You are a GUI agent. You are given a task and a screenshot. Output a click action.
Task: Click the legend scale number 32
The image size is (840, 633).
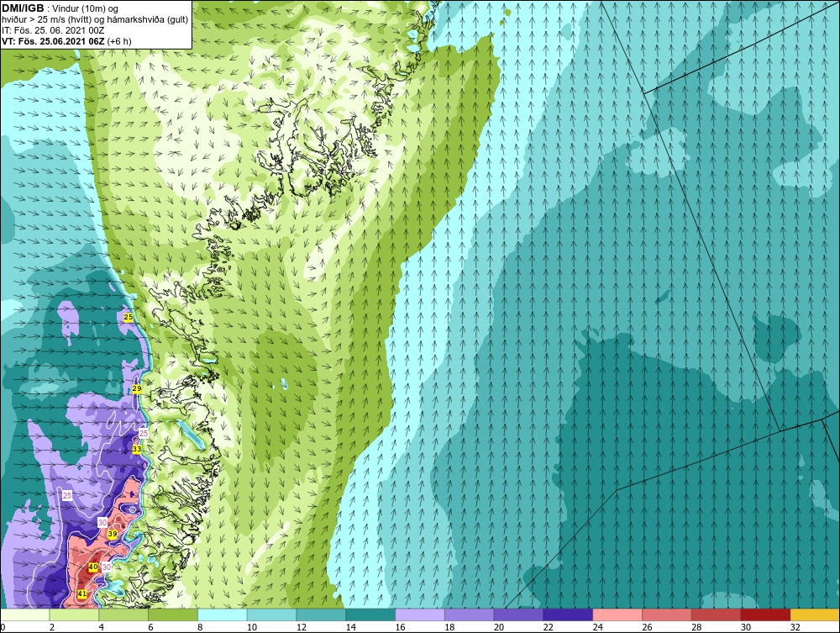(x=795, y=627)
